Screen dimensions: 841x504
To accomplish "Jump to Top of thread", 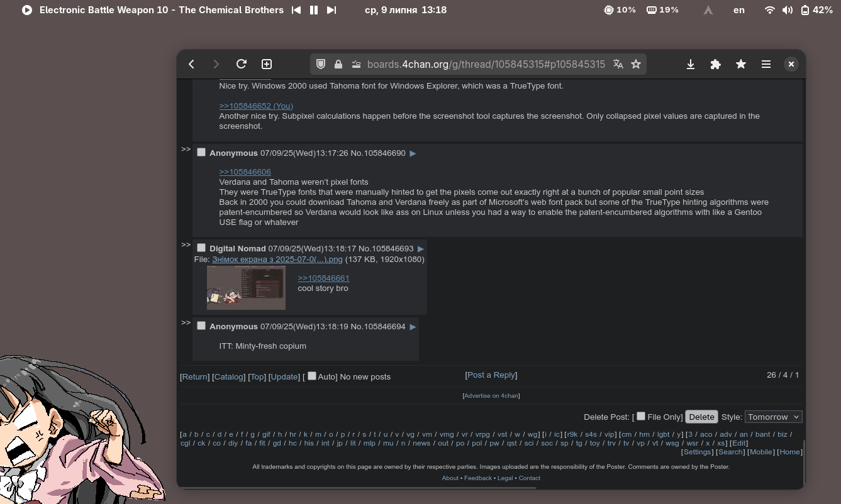I will (257, 376).
